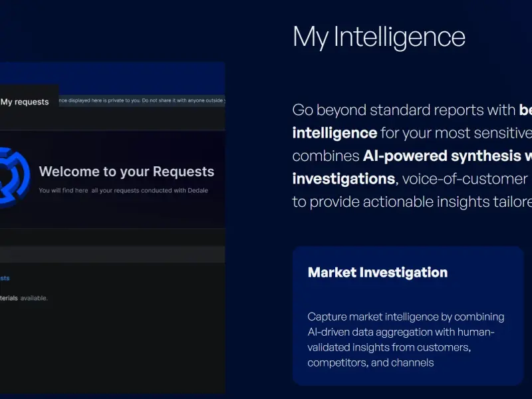
Task: Open the blue truncated 'sts' link
Action: [x=5, y=278]
